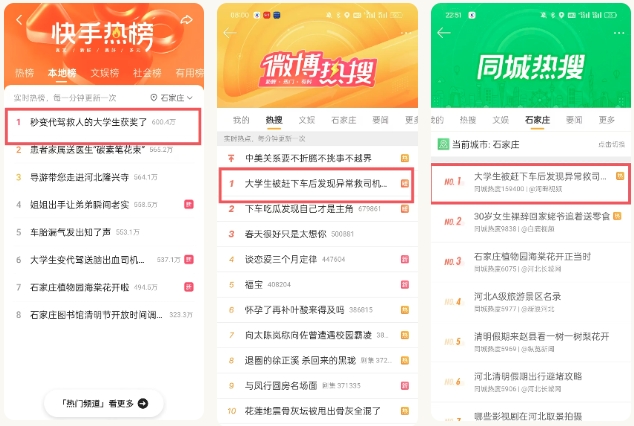634x426 pixels.
Task: Tap the green location icon by 当前城市
Action: tap(443, 144)
